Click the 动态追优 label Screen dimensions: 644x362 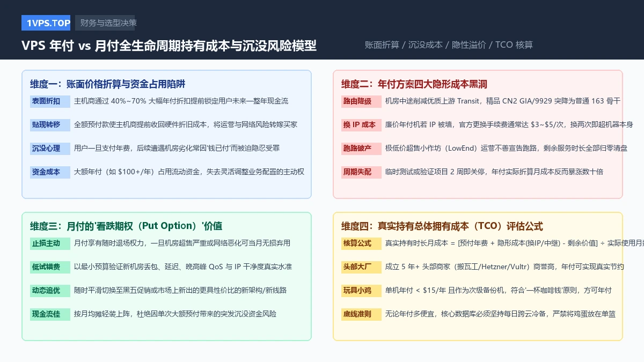pos(50,291)
